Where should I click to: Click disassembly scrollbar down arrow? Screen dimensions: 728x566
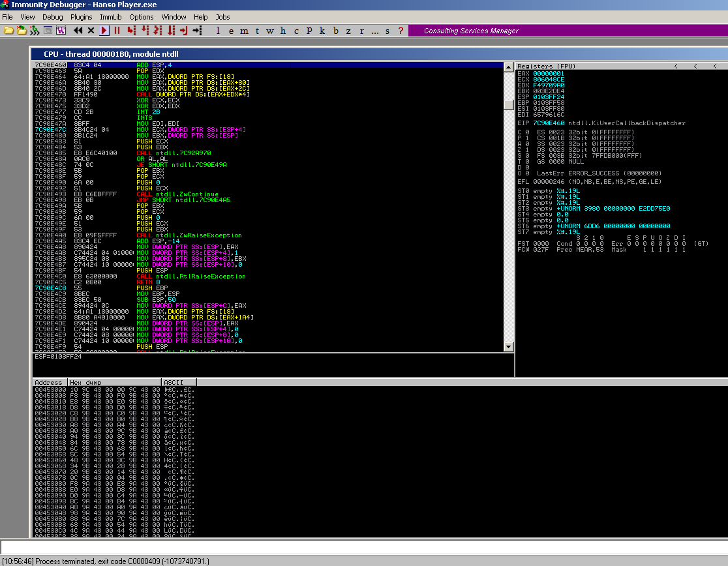coord(508,346)
